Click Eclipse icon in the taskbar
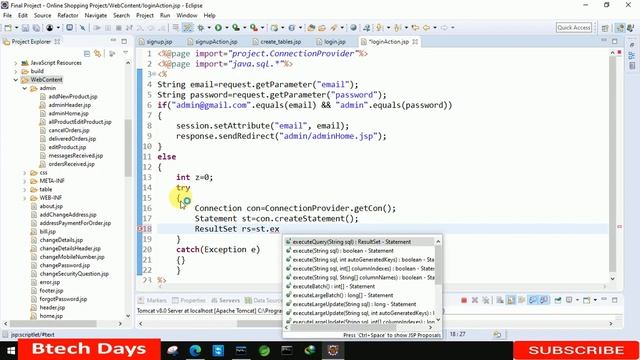 (333, 351)
